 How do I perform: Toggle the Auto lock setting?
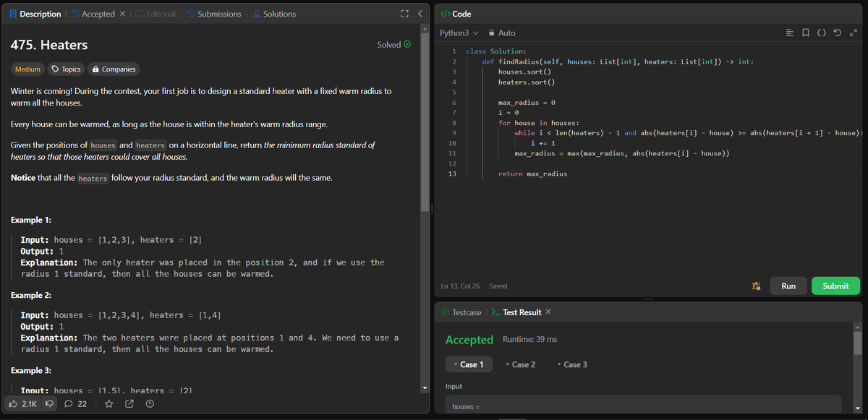pyautogui.click(x=502, y=33)
